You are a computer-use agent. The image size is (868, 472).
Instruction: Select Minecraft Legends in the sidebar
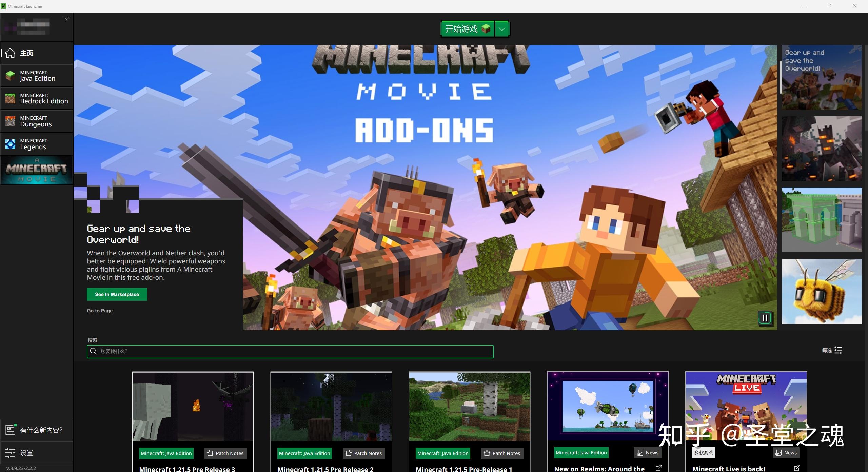(x=36, y=144)
